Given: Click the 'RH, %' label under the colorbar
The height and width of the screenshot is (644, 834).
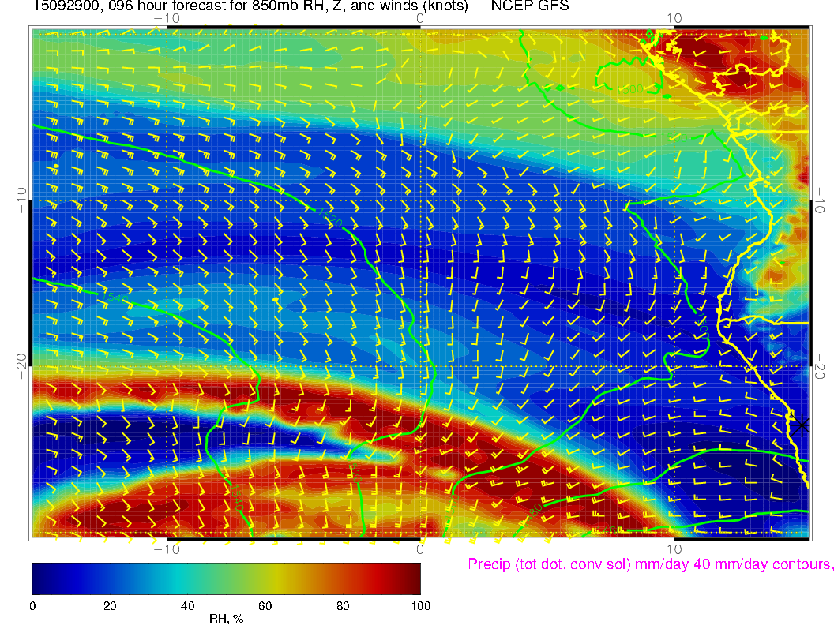Looking at the screenshot, I should pos(226,619).
